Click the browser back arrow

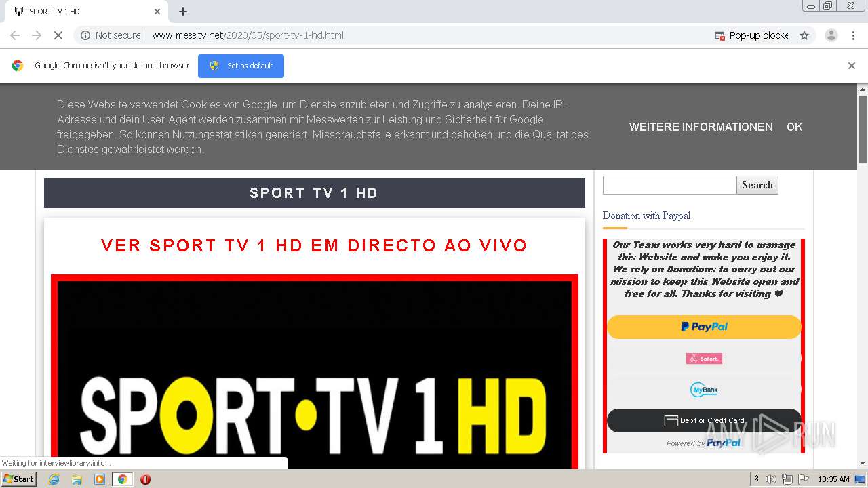[x=15, y=35]
